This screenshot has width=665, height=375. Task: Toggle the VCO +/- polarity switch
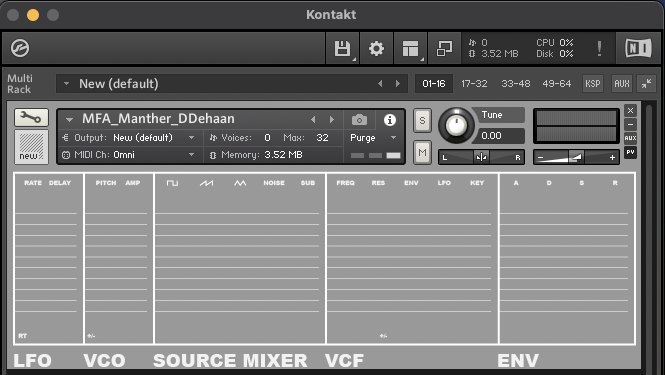(x=91, y=336)
